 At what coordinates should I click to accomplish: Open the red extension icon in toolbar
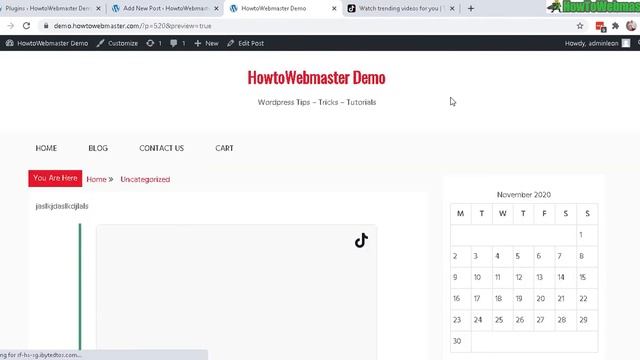600,26
